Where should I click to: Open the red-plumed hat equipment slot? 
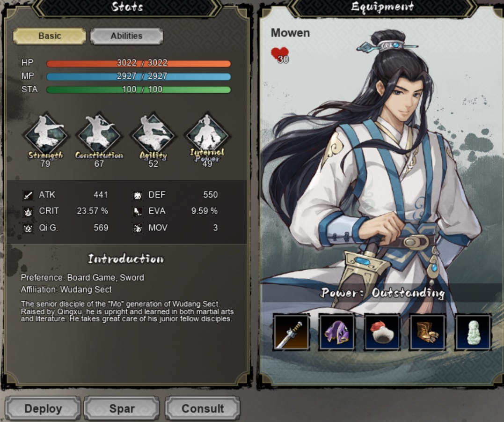tap(382, 332)
